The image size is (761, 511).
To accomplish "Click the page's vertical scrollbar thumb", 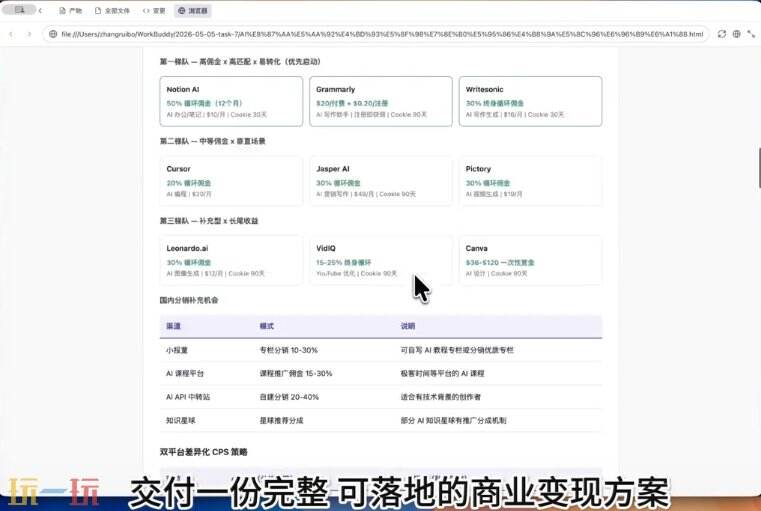I will click(759, 167).
